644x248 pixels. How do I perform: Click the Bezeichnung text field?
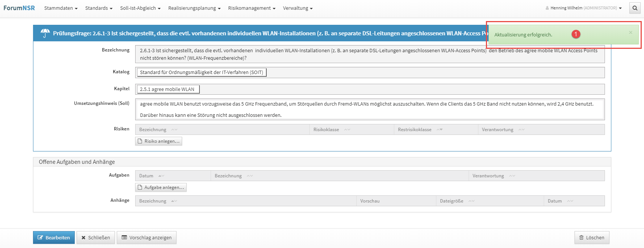pyautogui.click(x=370, y=54)
